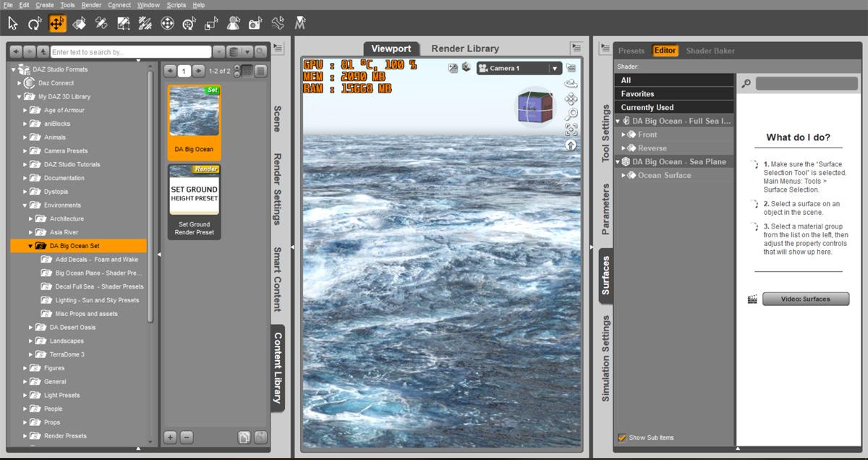The width and height of the screenshot is (868, 460).
Task: Click the minus button below content thumbnails
Action: [x=186, y=437]
